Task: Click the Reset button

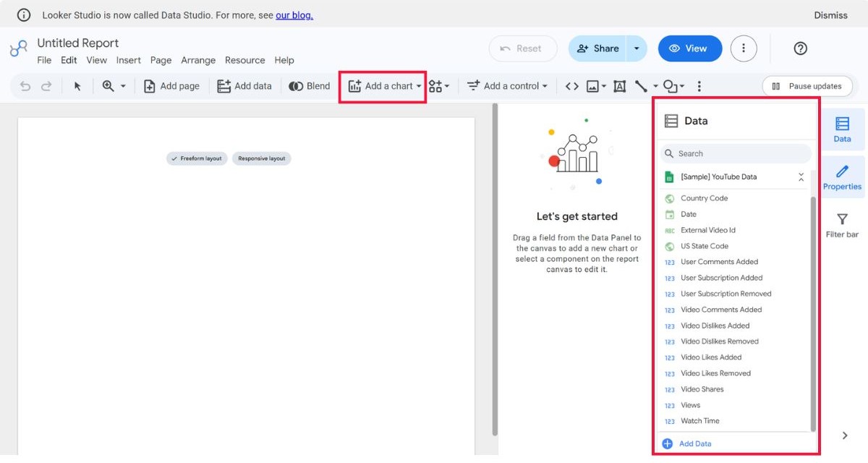Action: point(523,48)
